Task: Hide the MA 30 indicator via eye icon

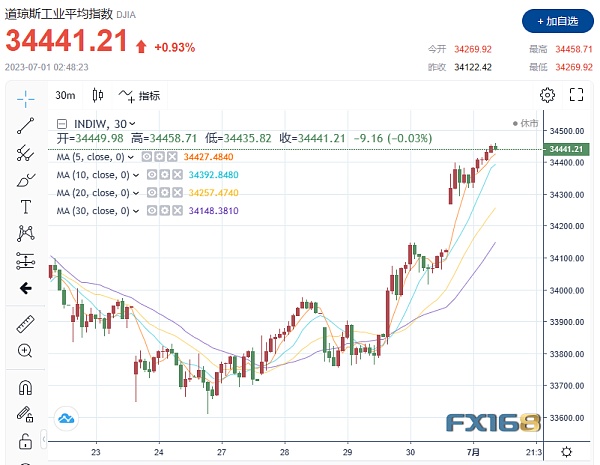Action: tap(152, 210)
